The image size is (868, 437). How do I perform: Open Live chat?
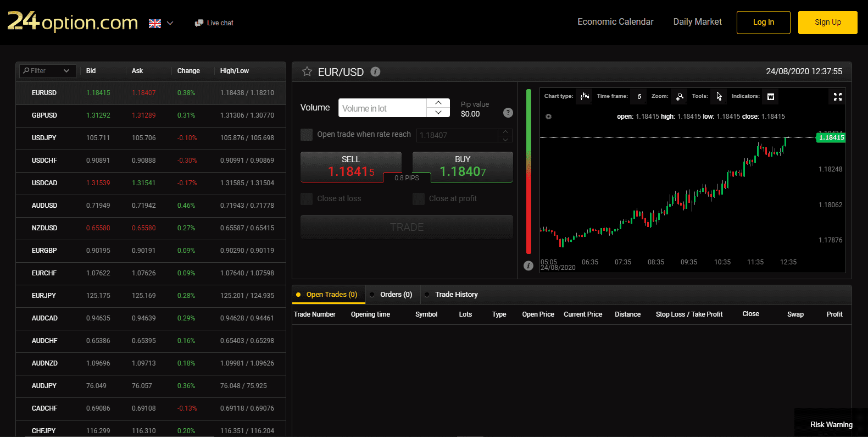tap(214, 23)
